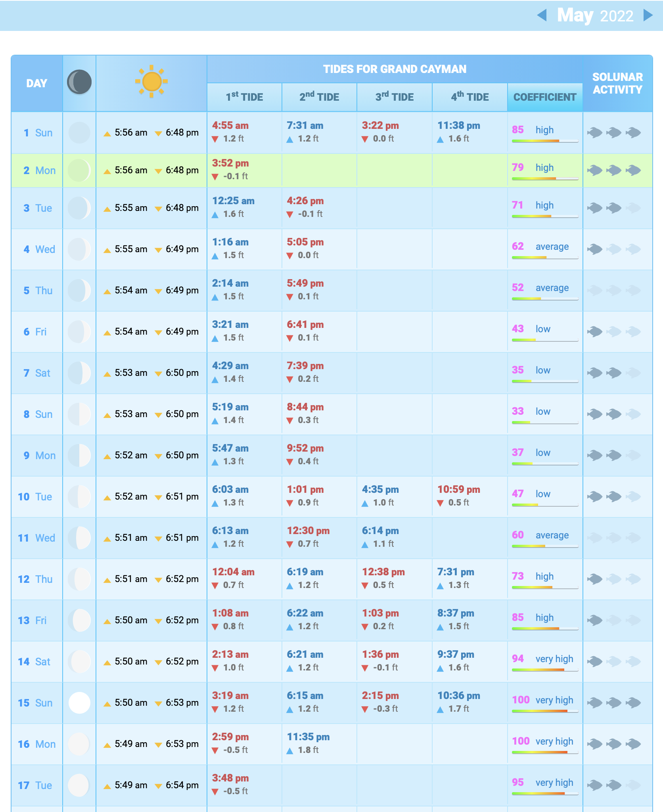
Task: Click the 3:52 pm low tide on May 2
Action: pyautogui.click(x=230, y=163)
